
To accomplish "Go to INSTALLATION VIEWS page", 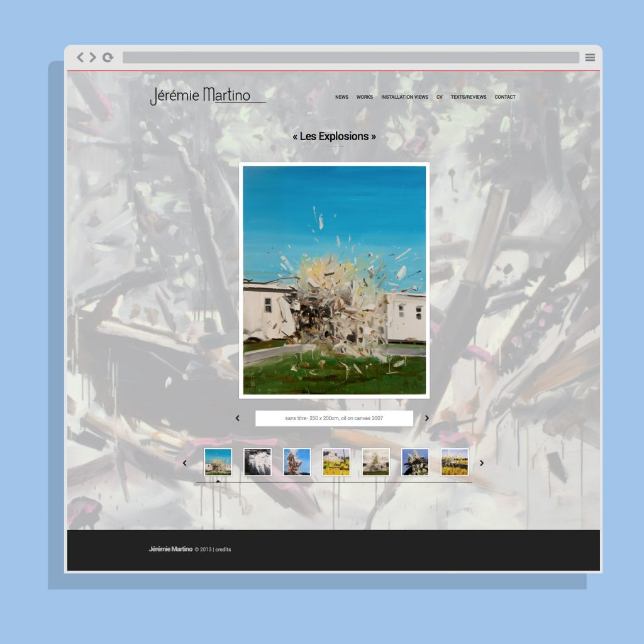I will (x=404, y=97).
